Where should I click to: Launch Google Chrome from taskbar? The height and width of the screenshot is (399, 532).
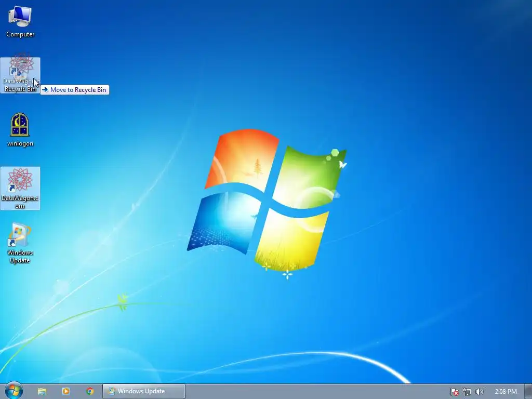[x=90, y=391]
